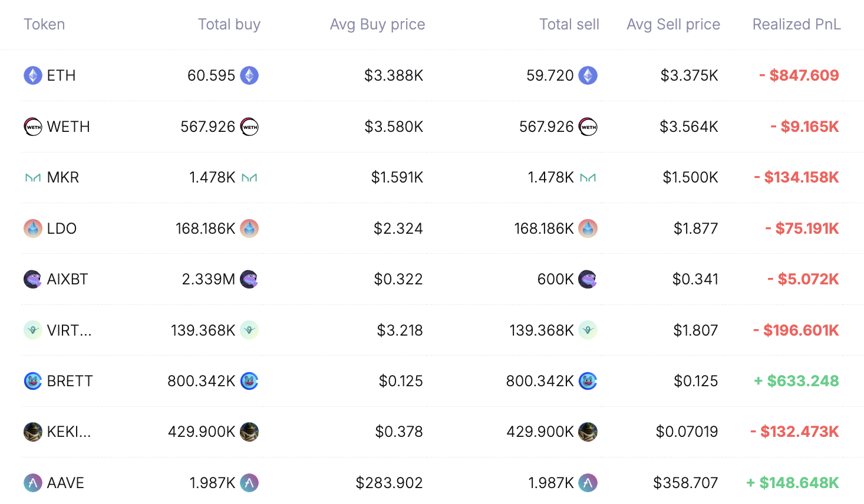Click the MKR token icon in Token column

(33, 177)
